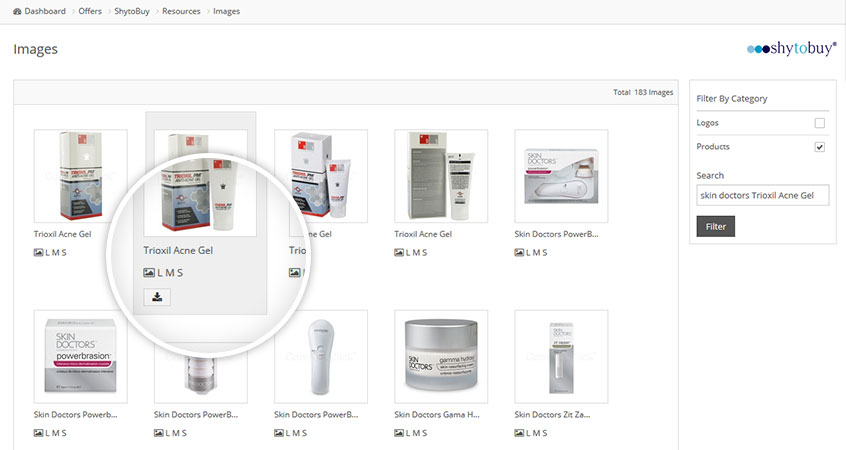Click the image icon under the powerbrasion box card
846x450 pixels.
tap(38, 433)
